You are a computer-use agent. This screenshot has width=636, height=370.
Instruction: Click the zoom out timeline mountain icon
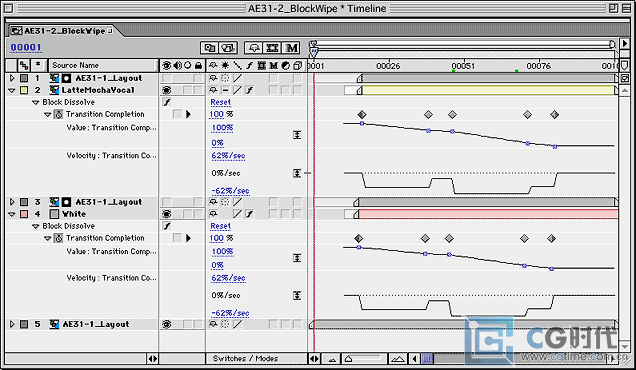(x=332, y=359)
